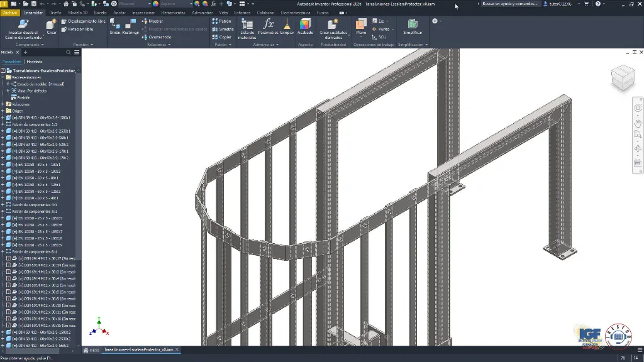Open the Material dropdown
Viewport: 644px width, 362px height.
point(135,4)
